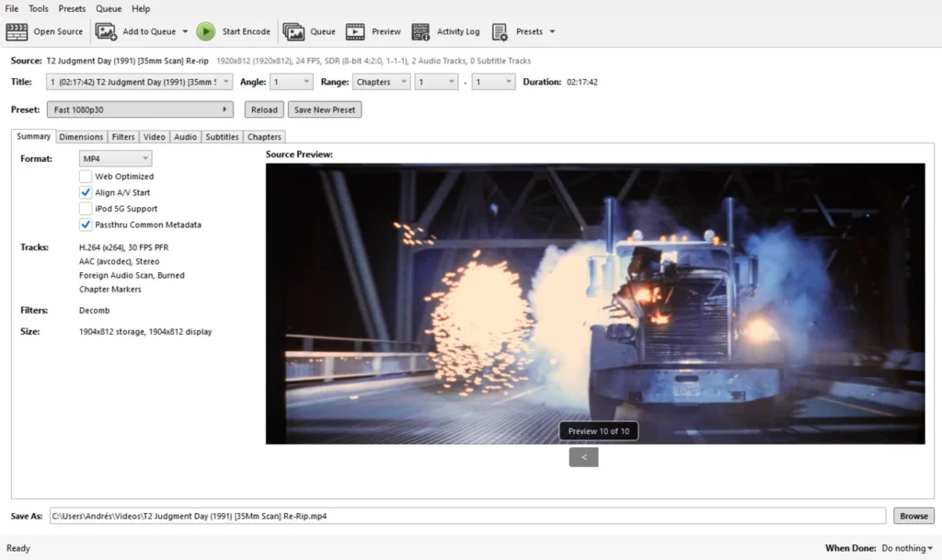Open the Angle dropdown
This screenshot has width=942, height=560.
coord(292,82)
